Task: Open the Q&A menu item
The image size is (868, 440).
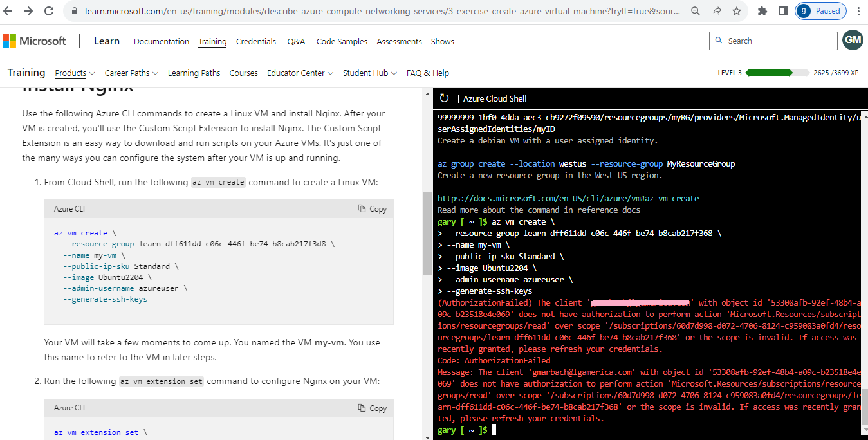Action: (296, 41)
